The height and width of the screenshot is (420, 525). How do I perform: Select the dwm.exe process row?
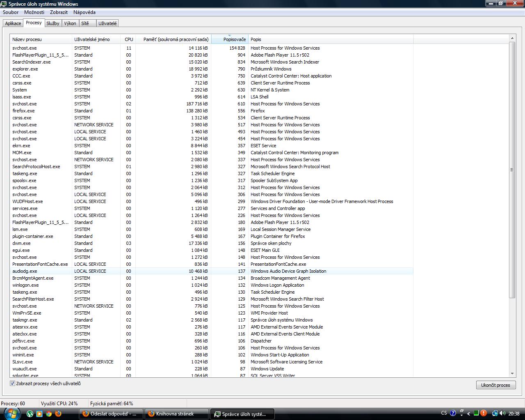click(x=211, y=243)
